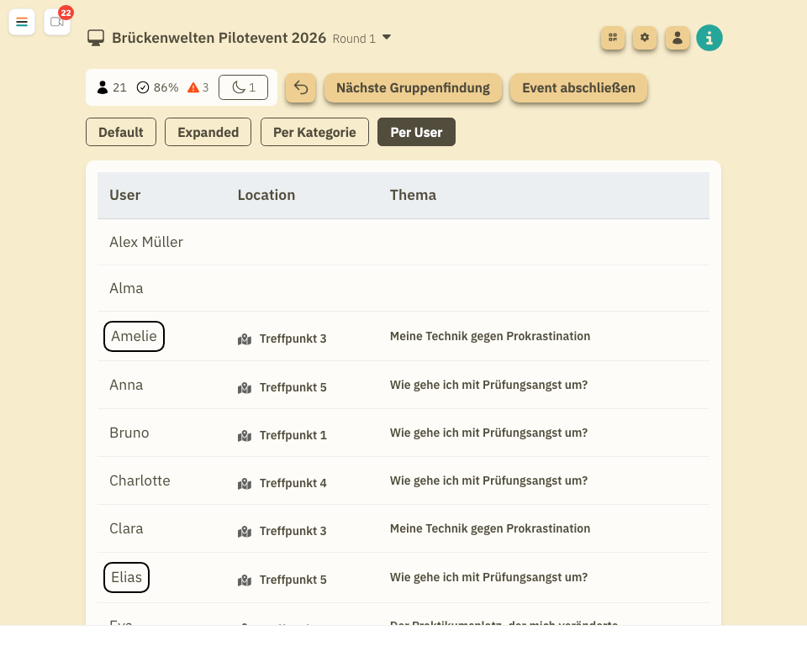The image size is (807, 672).
Task: Open video camera with 22 notifications
Action: [56, 22]
